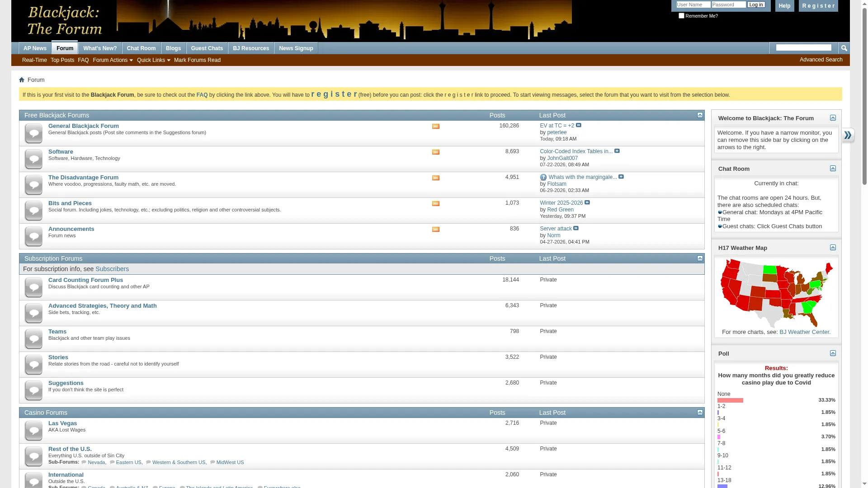Hide the sidebar with double-arrow icon
The image size is (868, 488).
click(x=848, y=136)
